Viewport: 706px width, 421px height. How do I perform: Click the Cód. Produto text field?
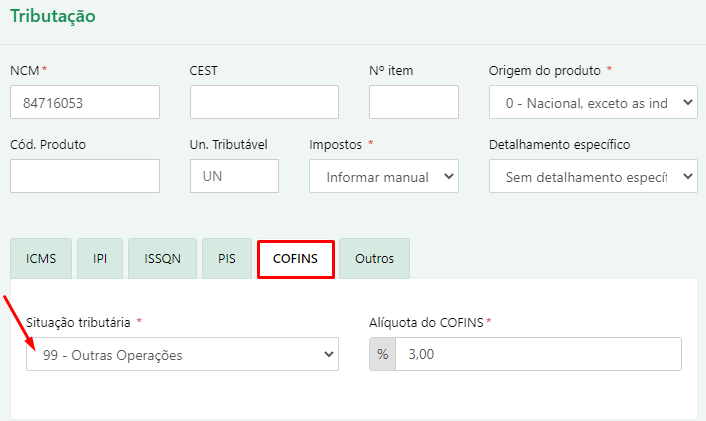click(85, 176)
